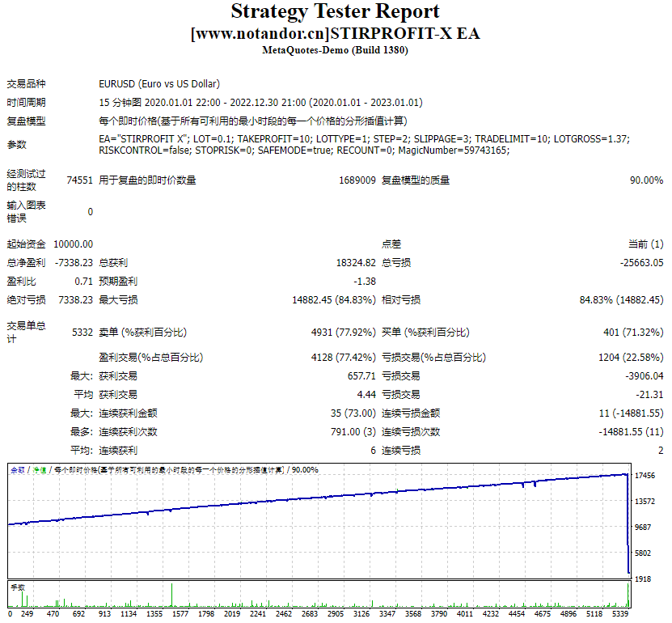Select initial deposit 10000.00
The height and width of the screenshot is (623, 672).
(x=74, y=244)
